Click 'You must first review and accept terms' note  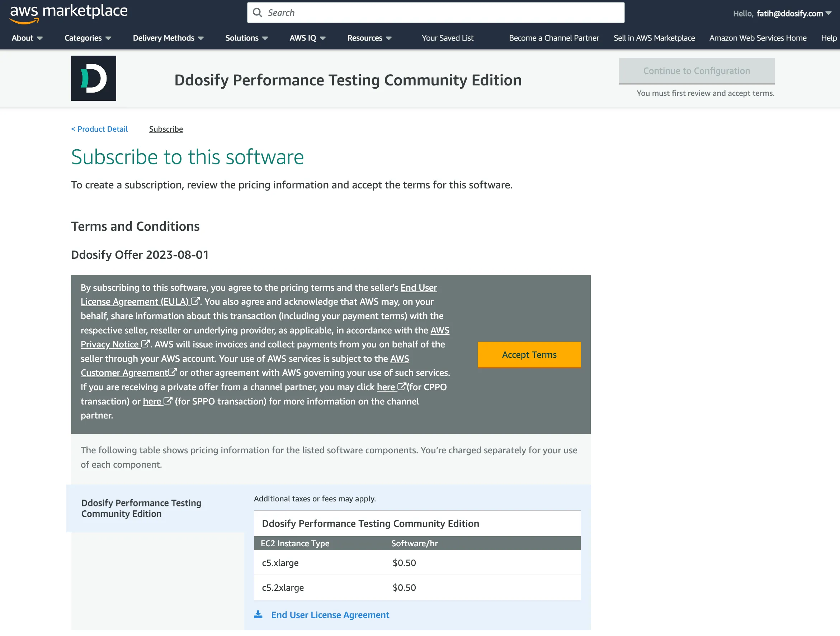705,93
